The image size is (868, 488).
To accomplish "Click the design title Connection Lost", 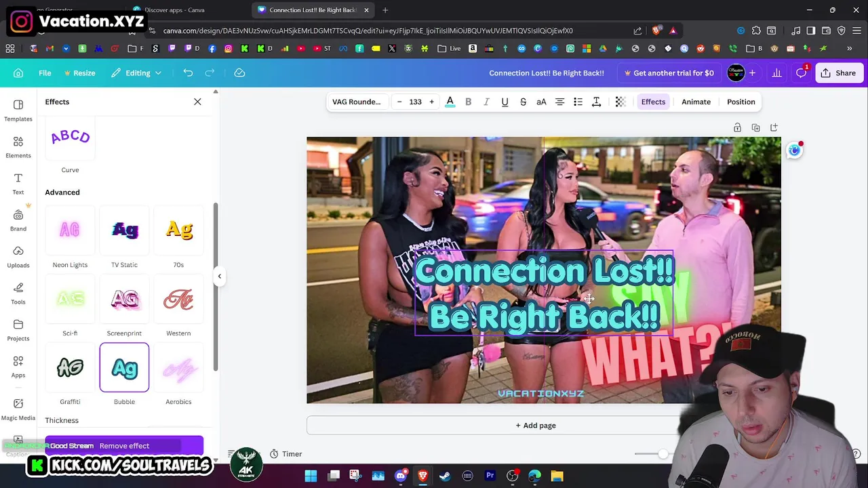I will pos(547,73).
